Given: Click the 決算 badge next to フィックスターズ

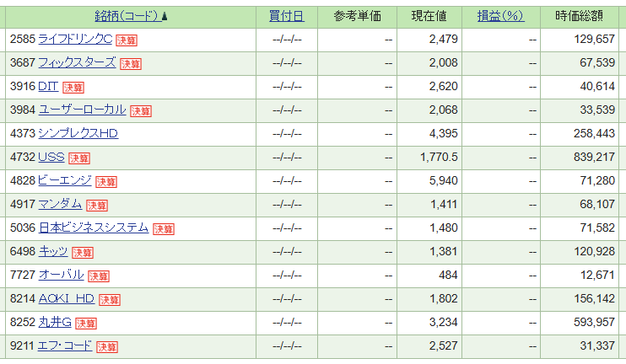Looking at the screenshot, I should click(x=131, y=64).
